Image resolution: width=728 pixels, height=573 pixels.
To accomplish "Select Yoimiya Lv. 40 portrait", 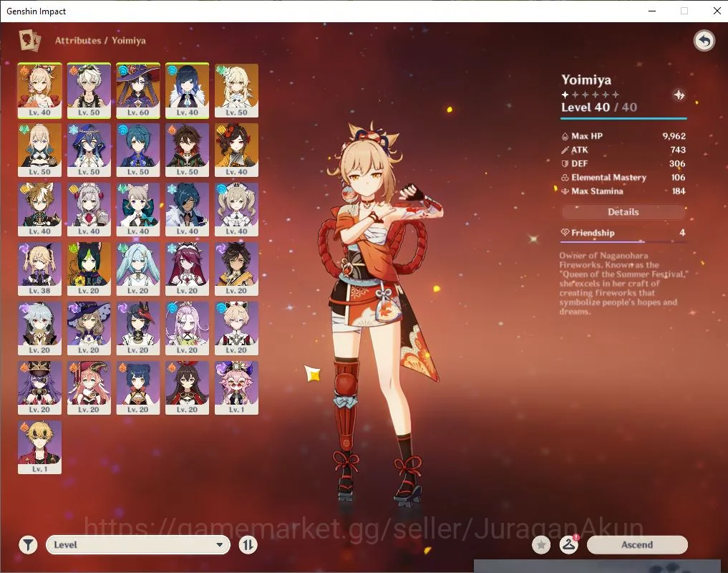I will click(39, 91).
